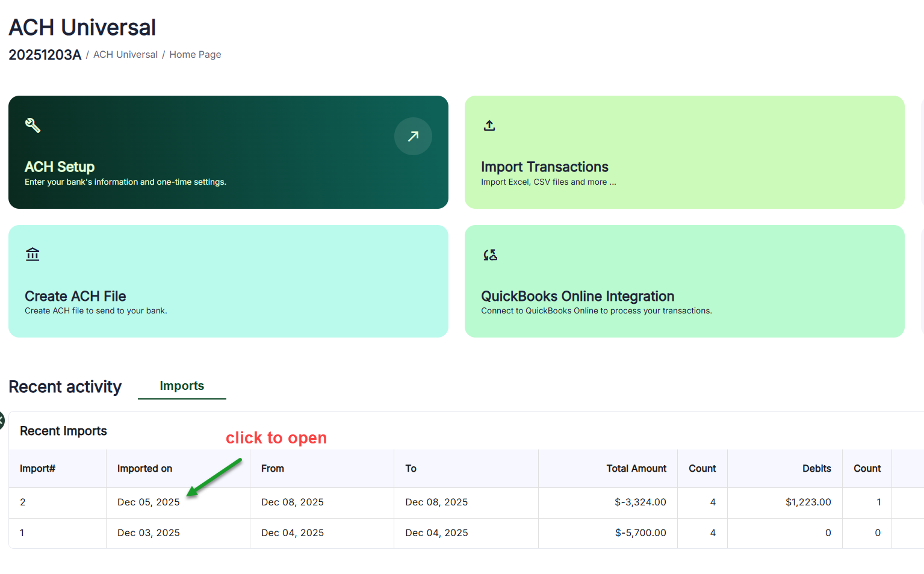Open import dated Dec 05, 2025

pyautogui.click(x=149, y=502)
